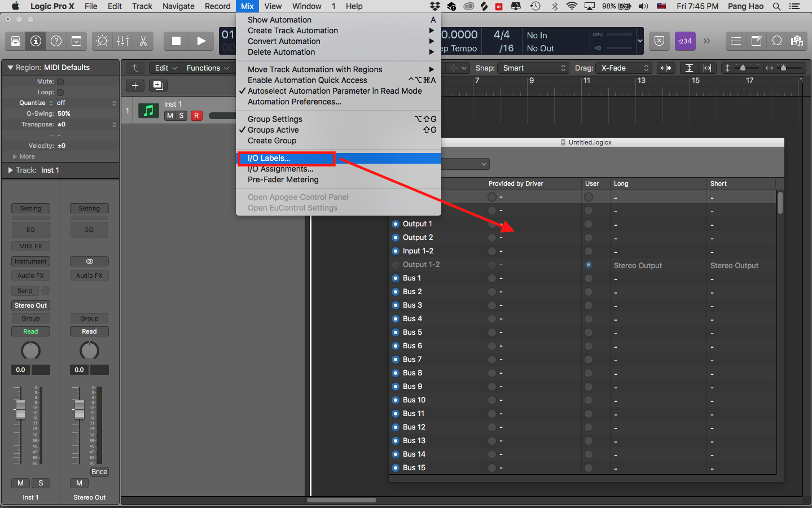812x508 pixels.
Task: Open the Note Pads icon
Action: [x=757, y=41]
